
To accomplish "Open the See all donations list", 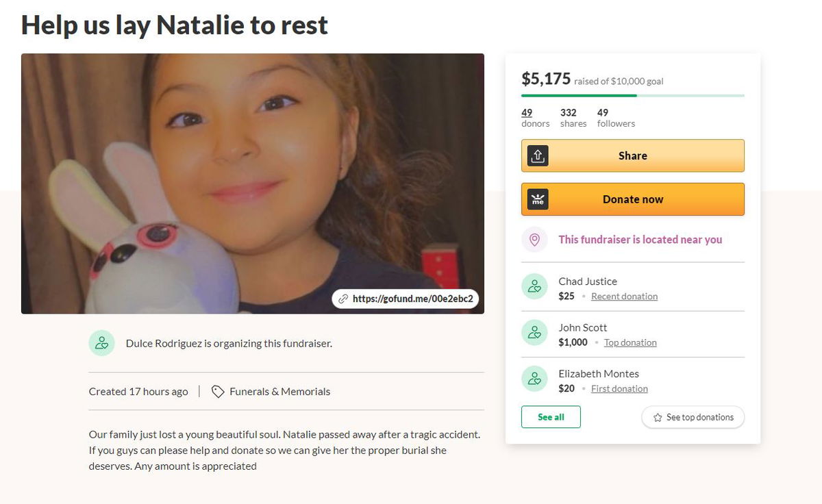I will click(551, 417).
